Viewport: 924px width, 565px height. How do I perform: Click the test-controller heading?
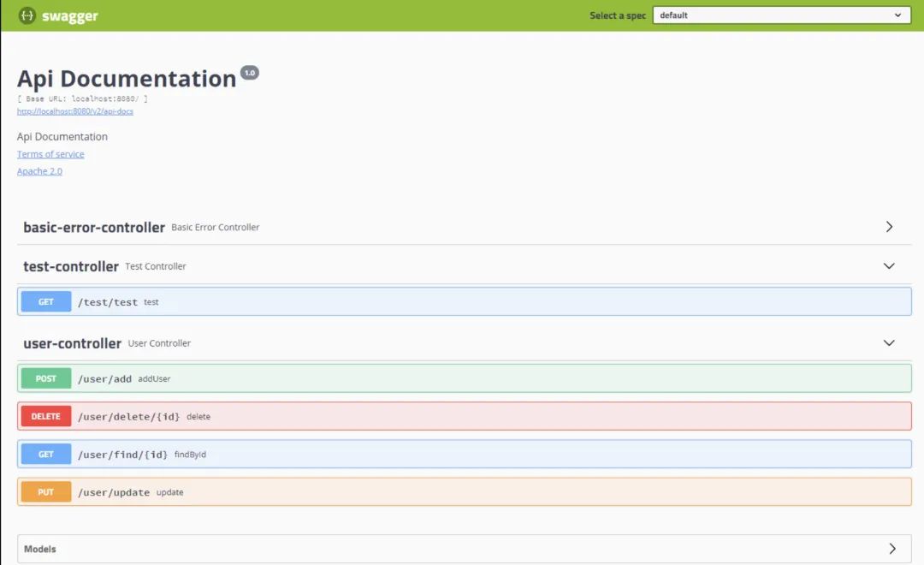(71, 266)
